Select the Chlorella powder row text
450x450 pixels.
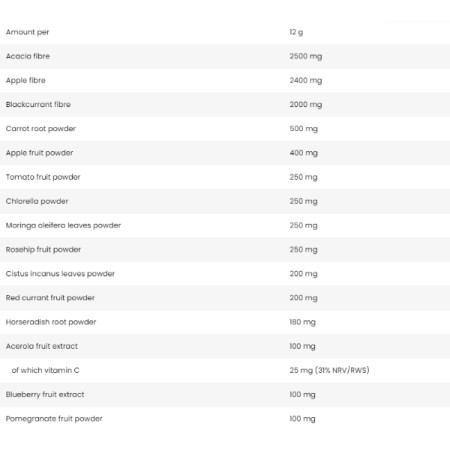(x=37, y=201)
